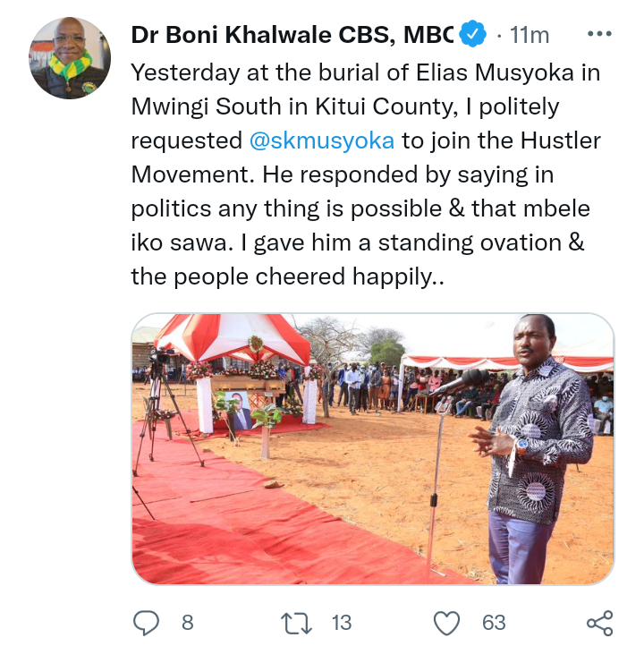Screen dimensions: 644x646
Task: Like the tweet with the heart icon
Action: coord(446,623)
